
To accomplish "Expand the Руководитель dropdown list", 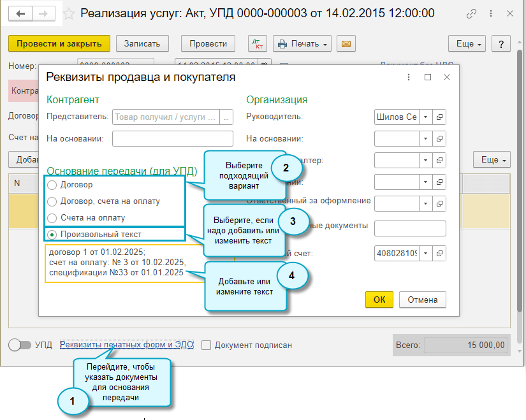I will click(425, 117).
